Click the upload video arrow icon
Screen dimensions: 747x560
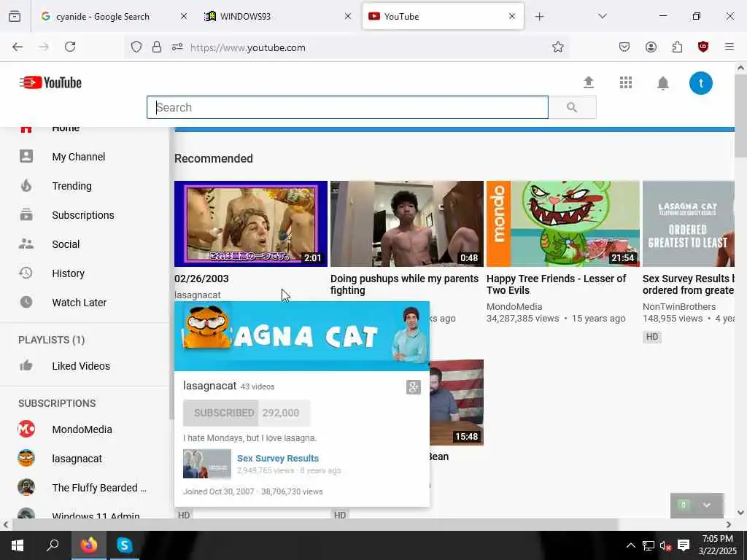(589, 82)
